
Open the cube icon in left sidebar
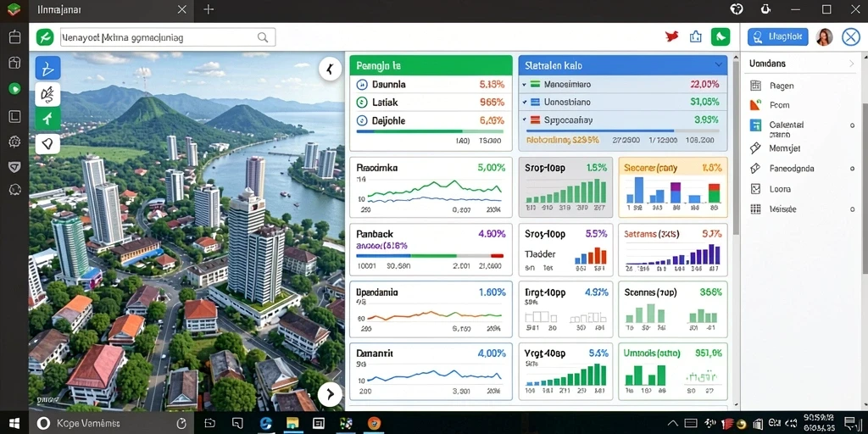[14, 63]
